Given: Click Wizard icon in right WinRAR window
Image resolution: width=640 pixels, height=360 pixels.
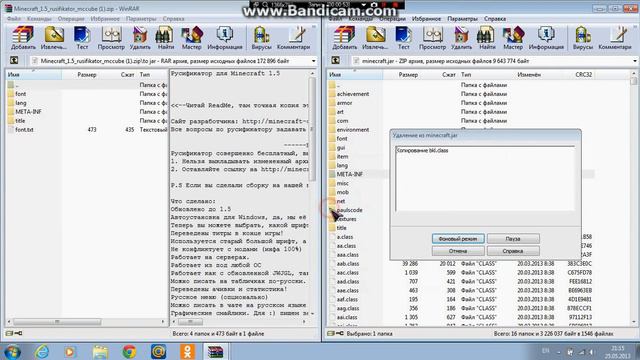Looking at the screenshot, I should pos(513,38).
